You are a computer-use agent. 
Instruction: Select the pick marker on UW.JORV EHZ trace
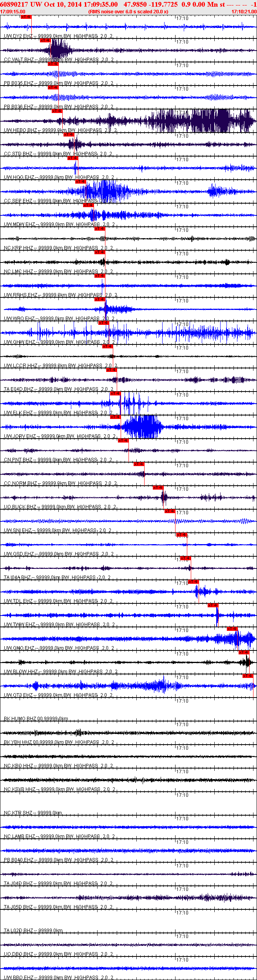click(x=116, y=417)
